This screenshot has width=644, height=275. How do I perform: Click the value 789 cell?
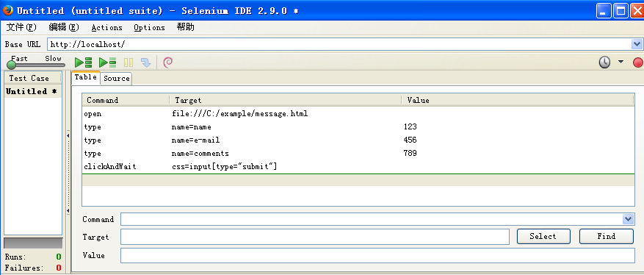click(410, 154)
